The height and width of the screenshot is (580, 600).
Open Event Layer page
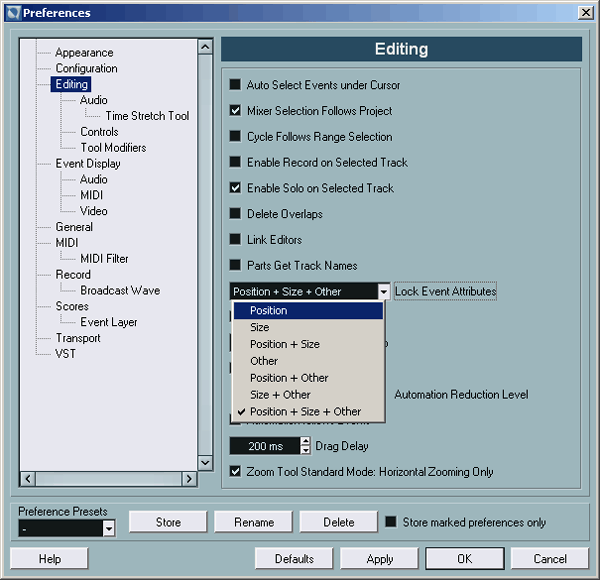109,322
